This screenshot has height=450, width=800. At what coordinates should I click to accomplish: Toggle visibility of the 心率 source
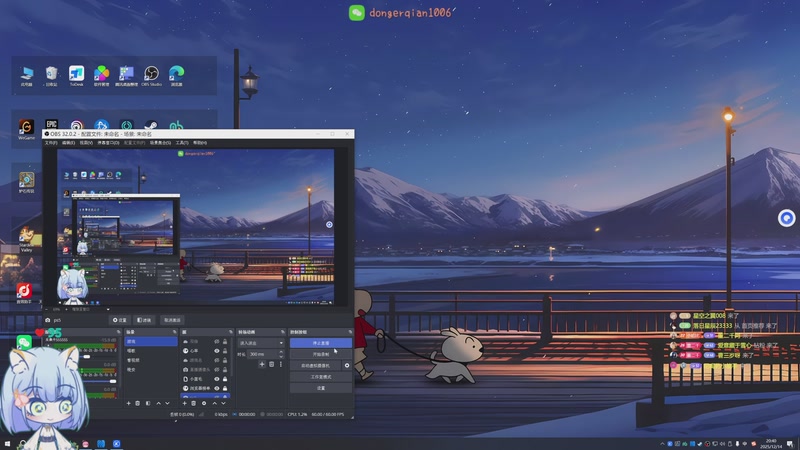(217, 351)
